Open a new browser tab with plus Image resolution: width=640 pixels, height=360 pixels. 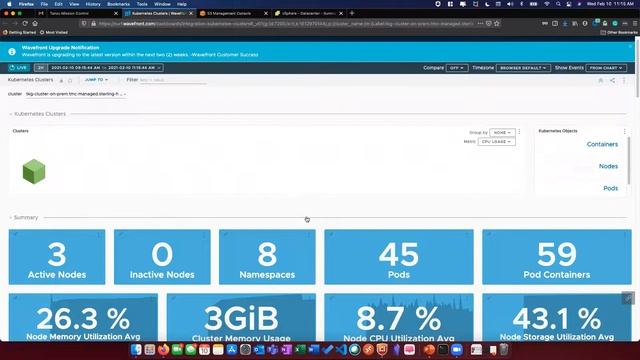pos(352,13)
